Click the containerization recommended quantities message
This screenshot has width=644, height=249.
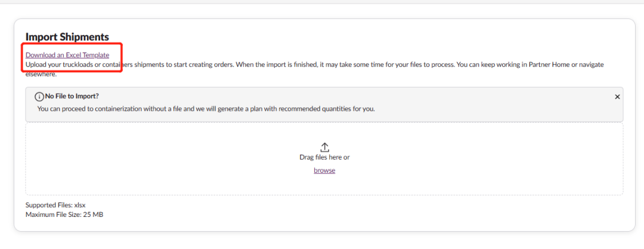tap(206, 109)
